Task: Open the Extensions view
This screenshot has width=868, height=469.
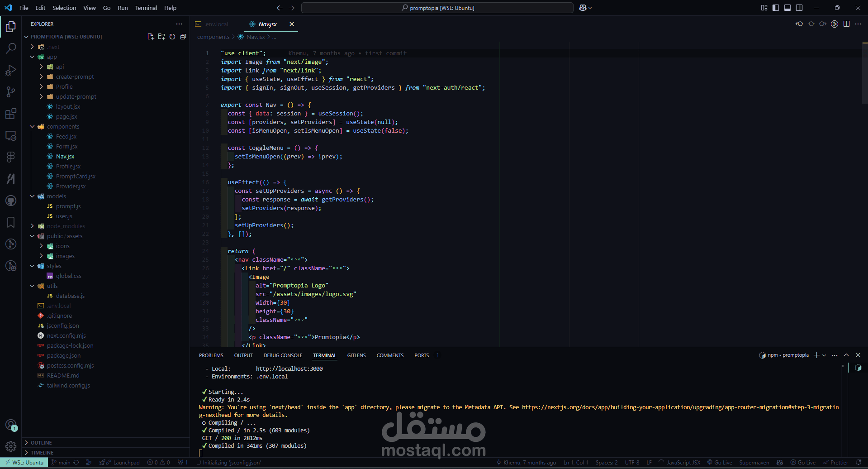Action: pos(11,114)
